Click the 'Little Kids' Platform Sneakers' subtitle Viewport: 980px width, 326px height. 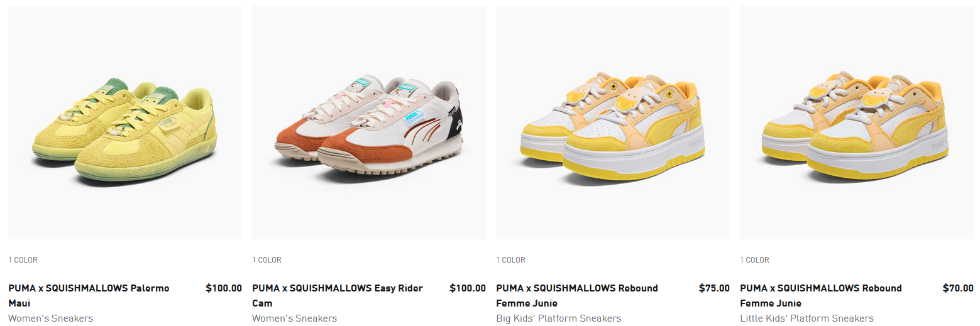click(x=807, y=318)
